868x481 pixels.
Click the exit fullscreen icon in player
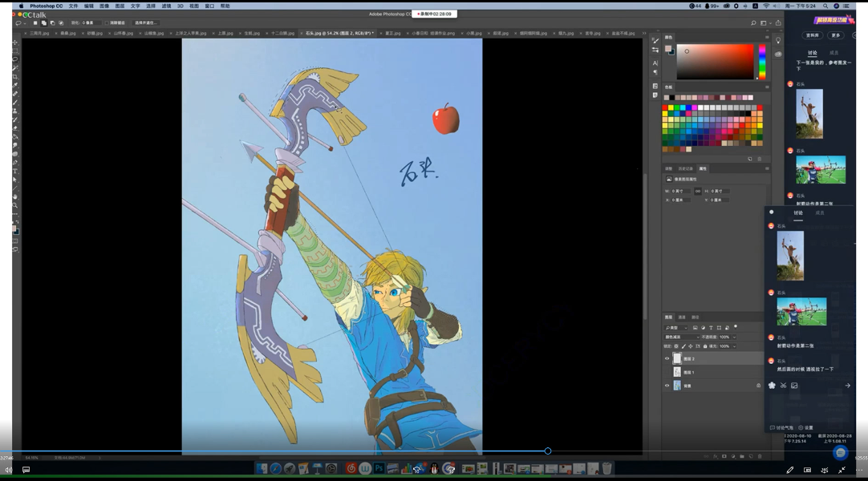[x=842, y=470]
